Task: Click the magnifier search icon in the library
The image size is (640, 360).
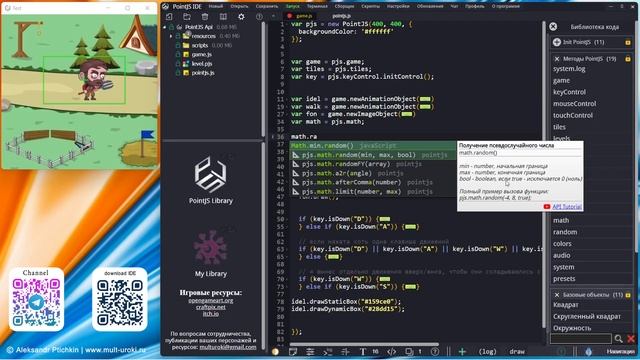Action: pos(618,338)
